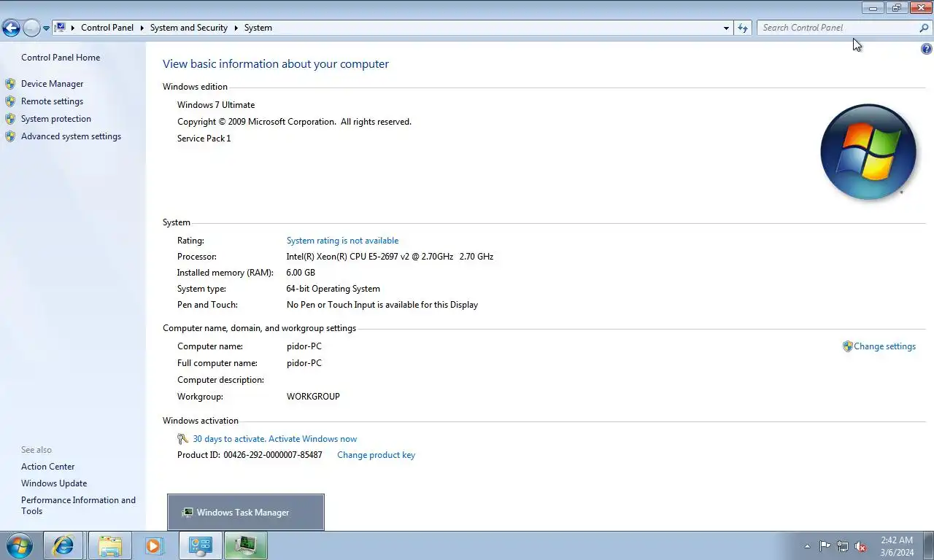Click the Product ID number text

pyautogui.click(x=273, y=455)
